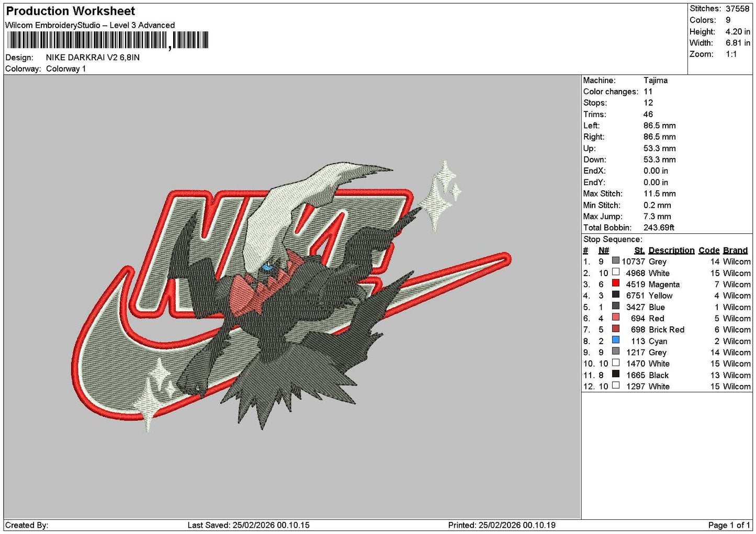Click the '#' column header
The image size is (756, 534).
pyautogui.click(x=586, y=251)
